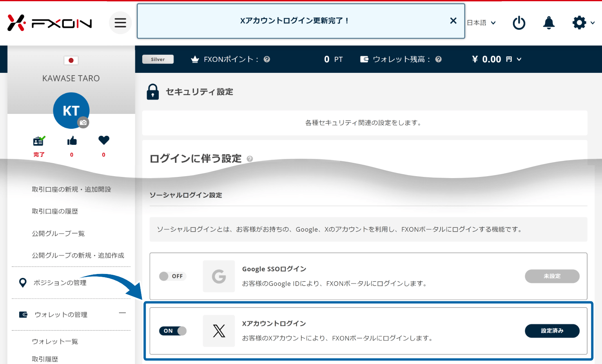Toggle Google SSOログイン switch on
The image size is (602, 364).
click(172, 276)
